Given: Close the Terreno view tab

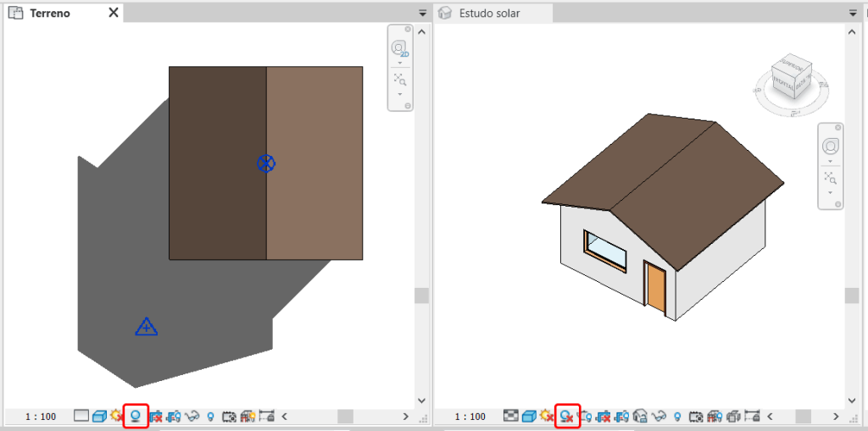Looking at the screenshot, I should [x=114, y=14].
